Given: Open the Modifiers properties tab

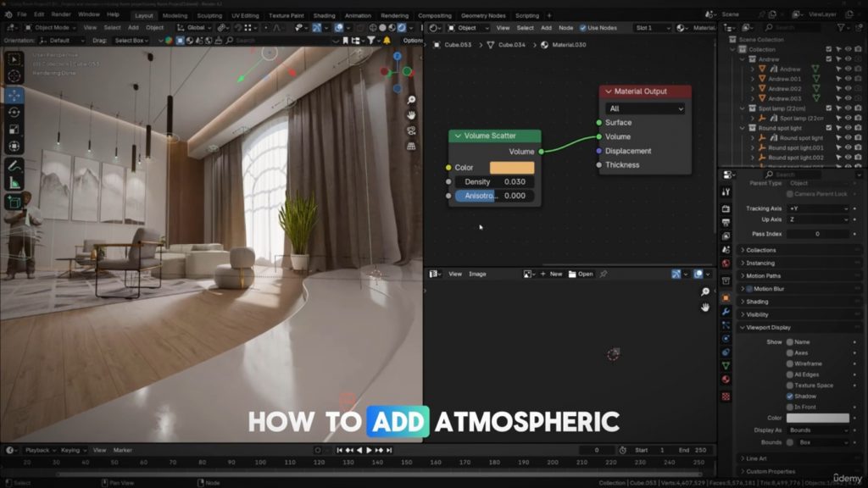Looking at the screenshot, I should tap(726, 312).
